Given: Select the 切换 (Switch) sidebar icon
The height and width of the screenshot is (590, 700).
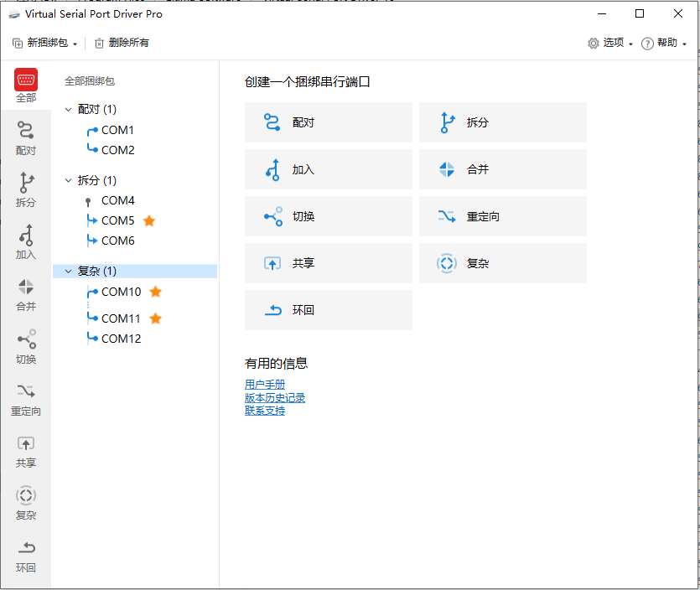Looking at the screenshot, I should 25,349.
